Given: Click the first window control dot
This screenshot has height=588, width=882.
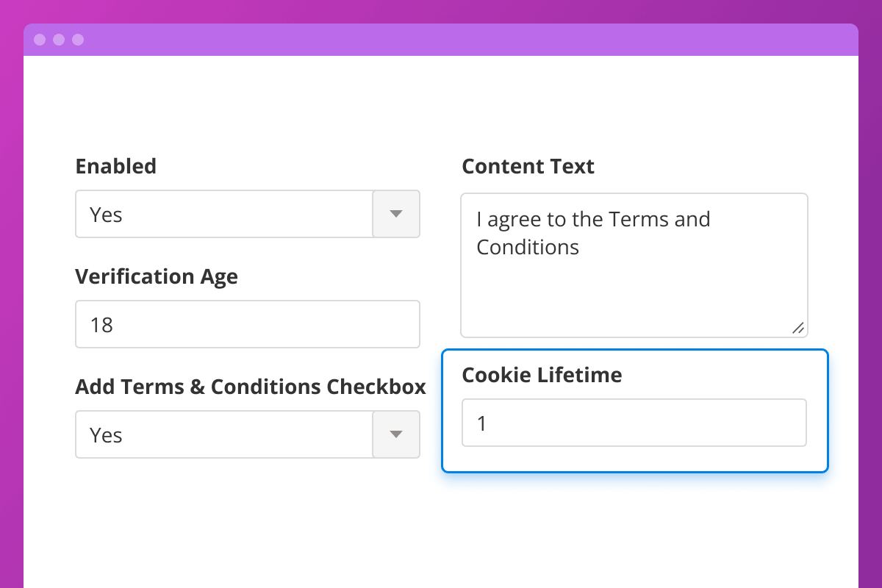Looking at the screenshot, I should pyautogui.click(x=40, y=40).
